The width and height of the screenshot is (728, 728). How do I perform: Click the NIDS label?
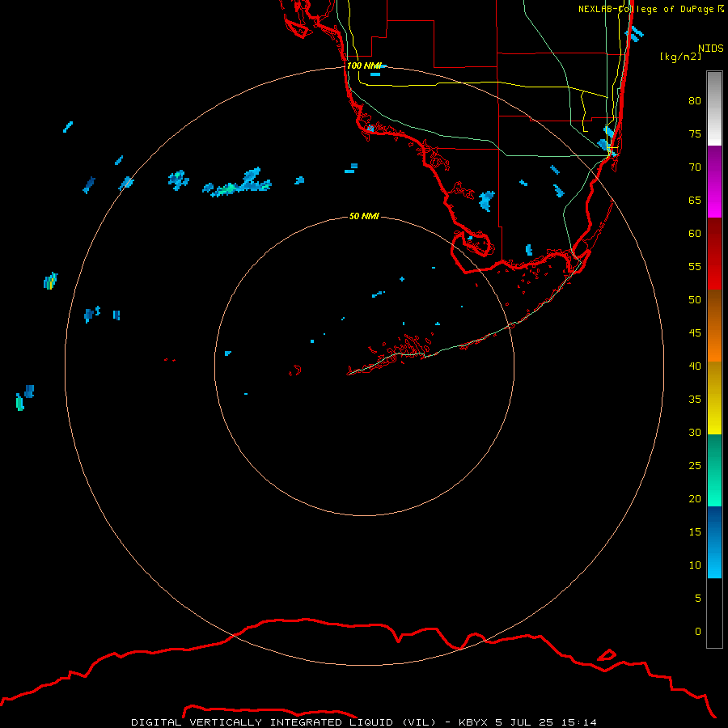click(711, 49)
